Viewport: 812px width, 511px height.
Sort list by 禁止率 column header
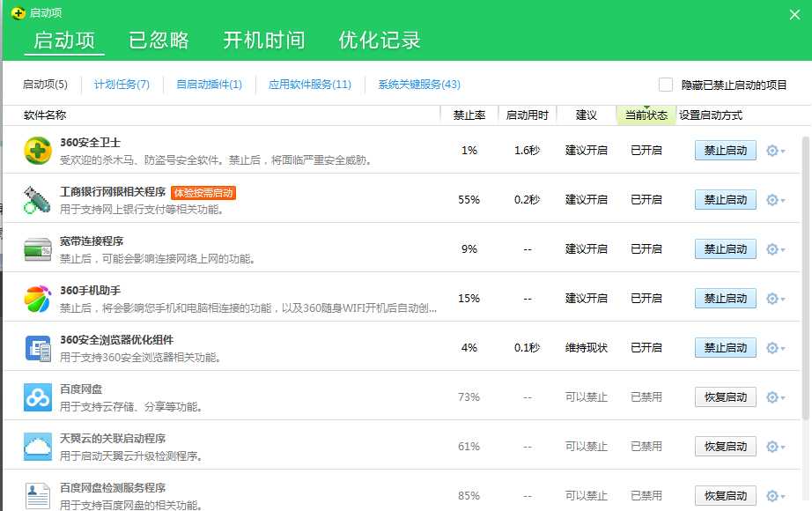(x=469, y=115)
